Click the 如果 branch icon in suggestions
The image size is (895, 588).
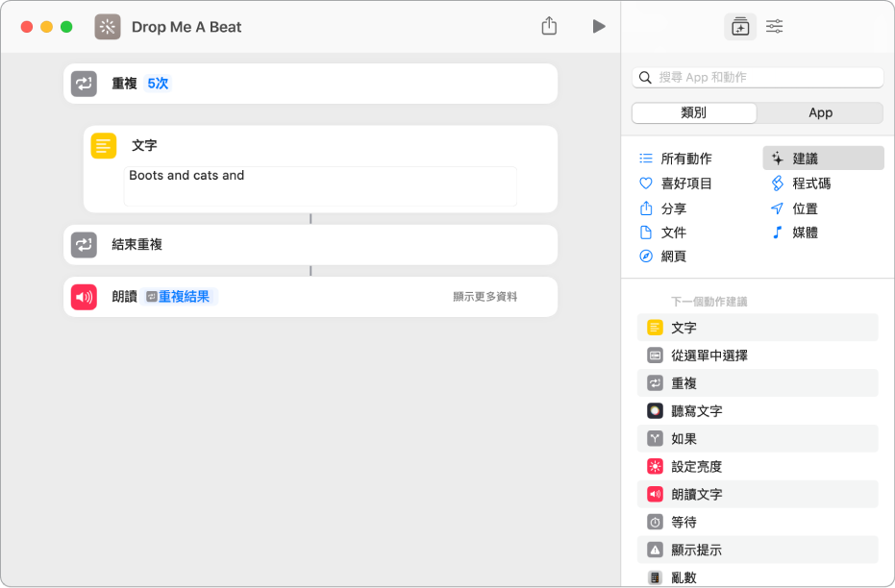(655, 439)
